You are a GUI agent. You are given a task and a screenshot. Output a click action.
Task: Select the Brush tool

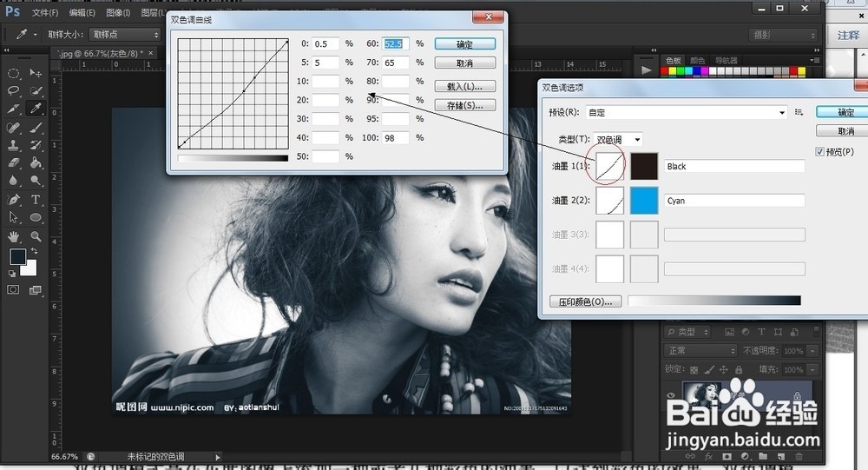tap(36, 128)
